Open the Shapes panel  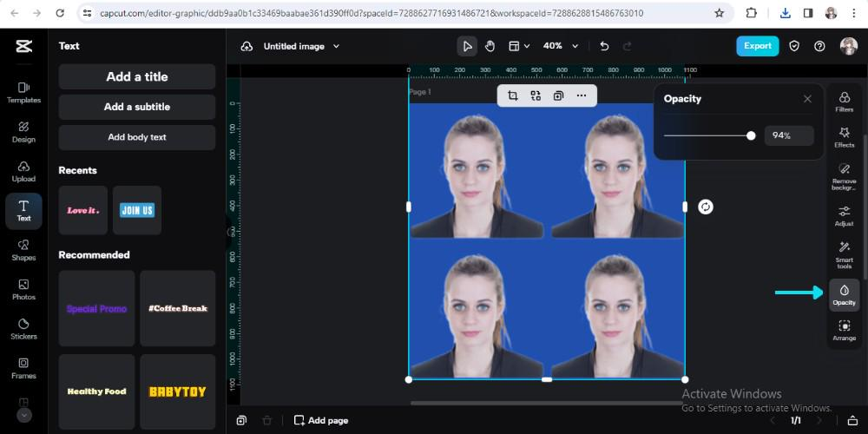coord(23,250)
